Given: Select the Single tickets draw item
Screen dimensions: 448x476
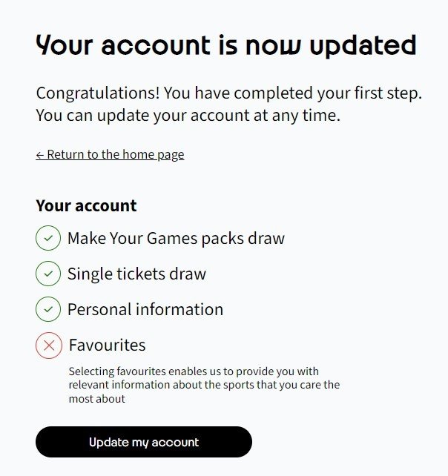Looking at the screenshot, I should (136, 274).
